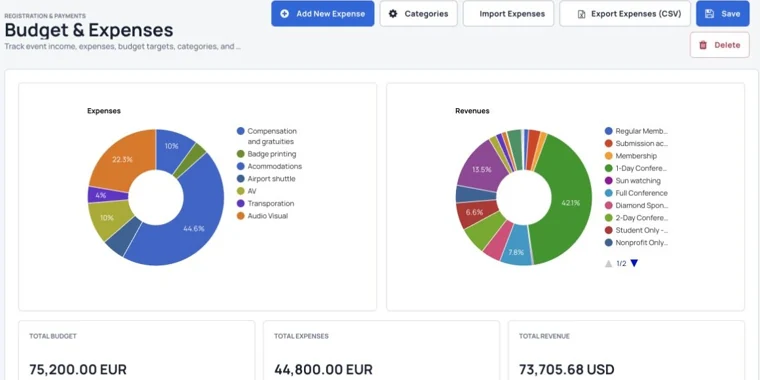Click the plus icon in Add New Expense
The width and height of the screenshot is (760, 380).
(285, 14)
